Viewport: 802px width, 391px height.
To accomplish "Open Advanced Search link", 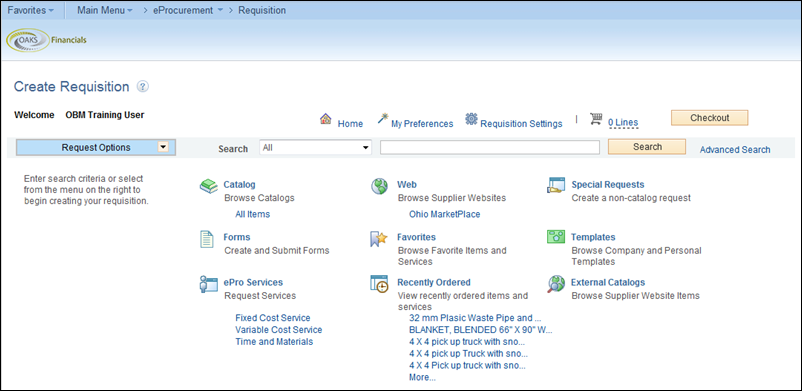I will tap(734, 150).
